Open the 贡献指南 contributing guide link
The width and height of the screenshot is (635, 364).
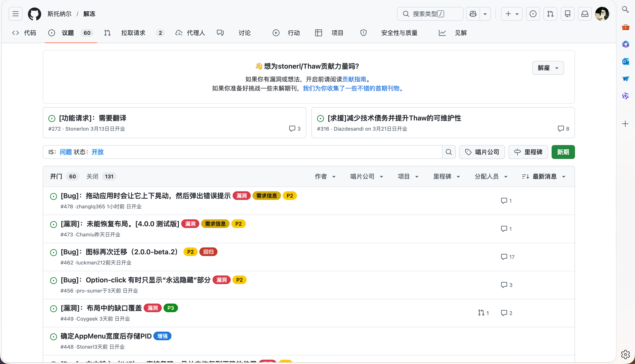point(354,79)
